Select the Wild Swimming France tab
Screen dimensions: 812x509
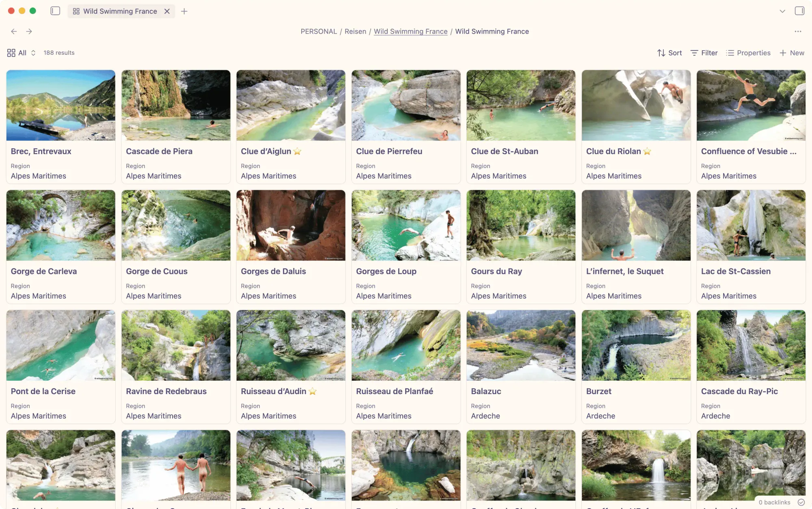click(x=121, y=11)
